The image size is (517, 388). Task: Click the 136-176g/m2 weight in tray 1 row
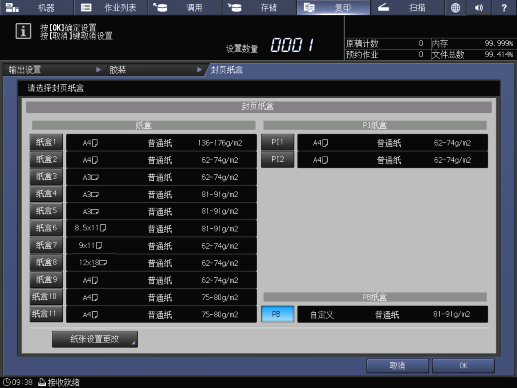point(220,143)
